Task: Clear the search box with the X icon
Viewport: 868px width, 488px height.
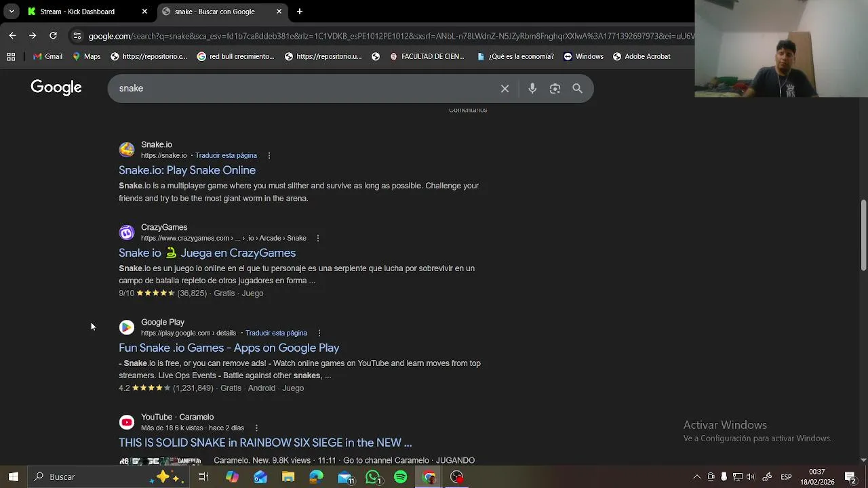Action: click(x=505, y=89)
